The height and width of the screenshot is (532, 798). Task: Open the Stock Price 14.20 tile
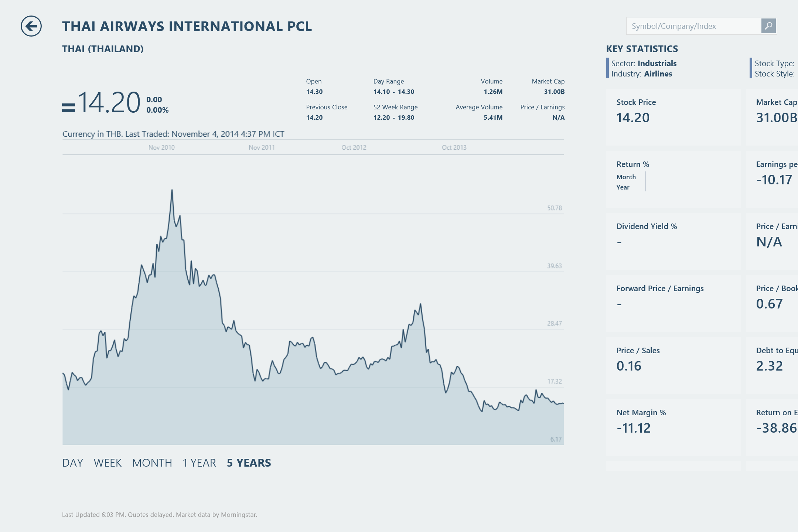pyautogui.click(x=673, y=117)
